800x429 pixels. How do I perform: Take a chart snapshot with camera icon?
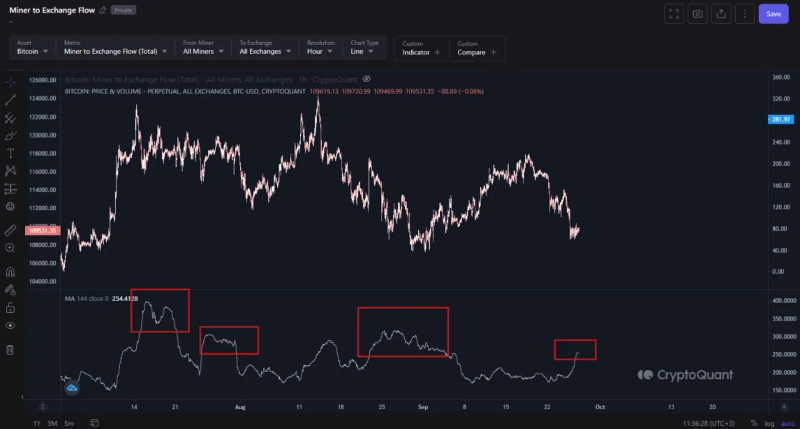[697, 14]
